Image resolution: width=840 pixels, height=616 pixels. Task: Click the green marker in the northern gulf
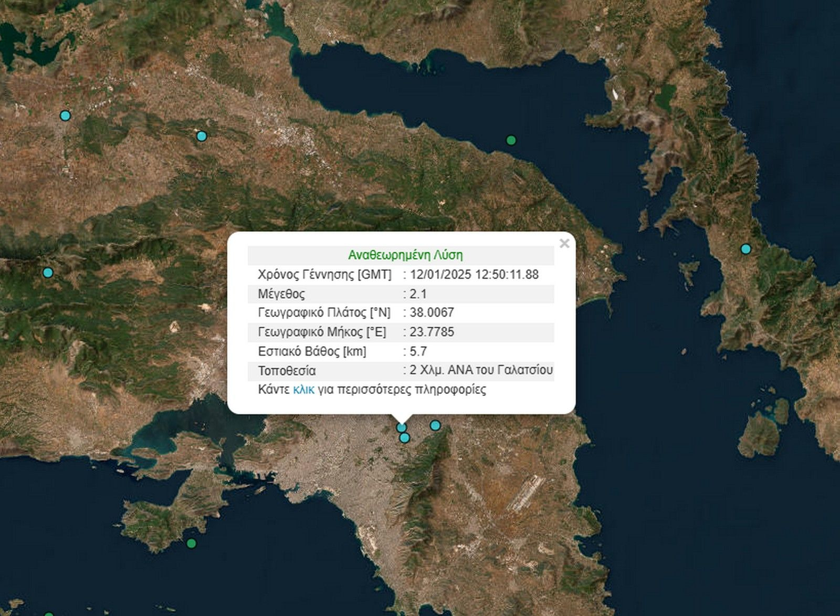pos(511,140)
